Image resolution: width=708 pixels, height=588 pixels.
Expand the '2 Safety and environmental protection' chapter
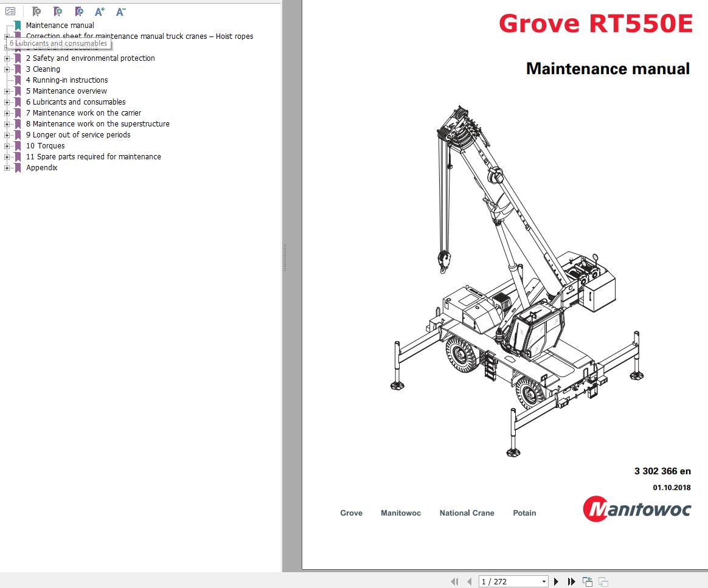coord(5,58)
